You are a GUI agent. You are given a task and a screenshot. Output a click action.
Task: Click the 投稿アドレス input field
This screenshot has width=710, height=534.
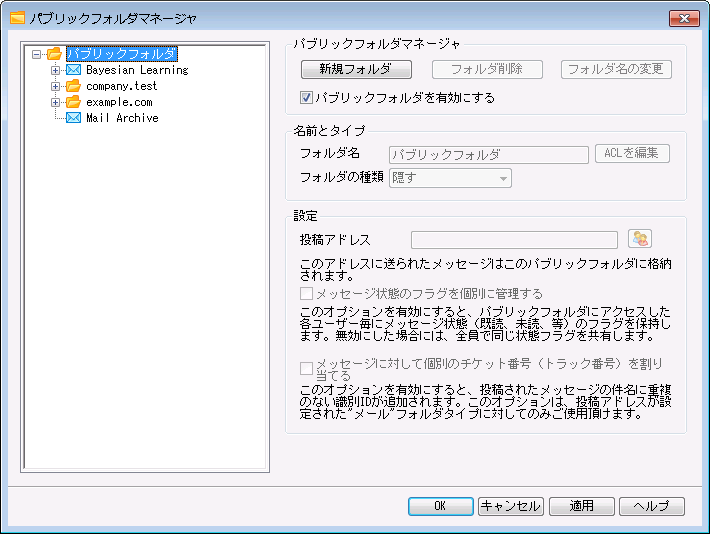point(514,239)
